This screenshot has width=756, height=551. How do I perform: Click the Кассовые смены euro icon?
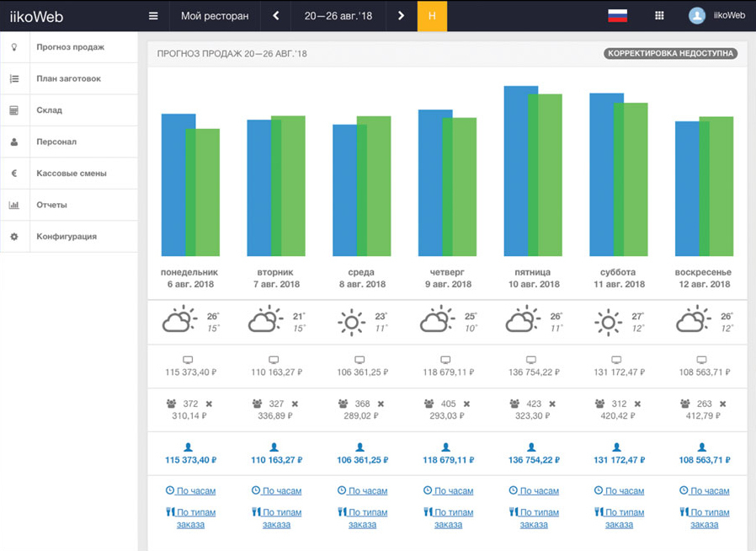tap(14, 174)
